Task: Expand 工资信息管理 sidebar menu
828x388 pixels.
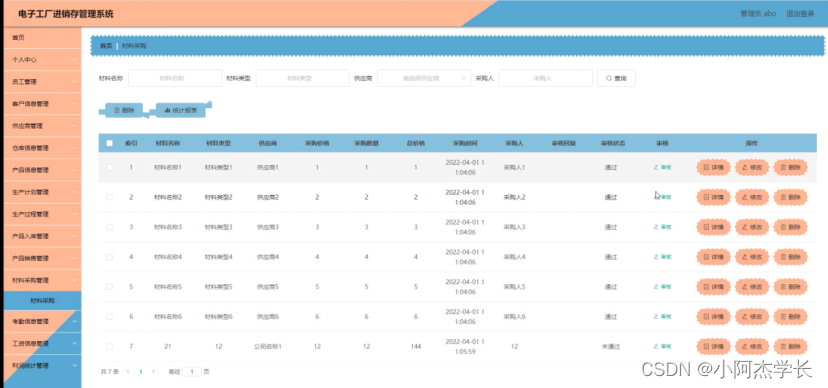Action: (x=42, y=343)
